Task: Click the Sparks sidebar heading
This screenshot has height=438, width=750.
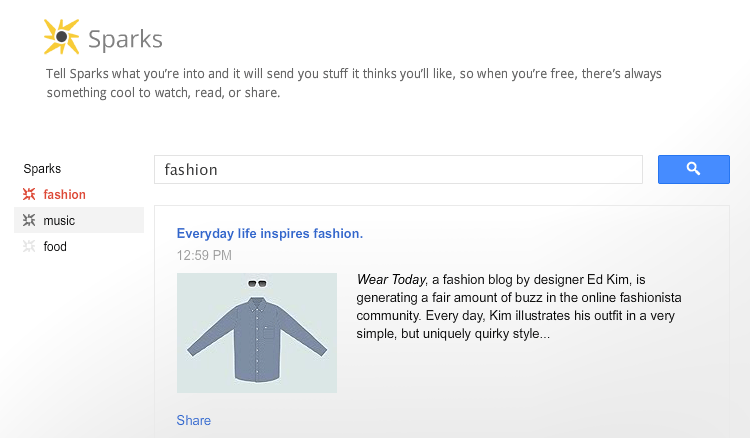Action: [x=42, y=169]
